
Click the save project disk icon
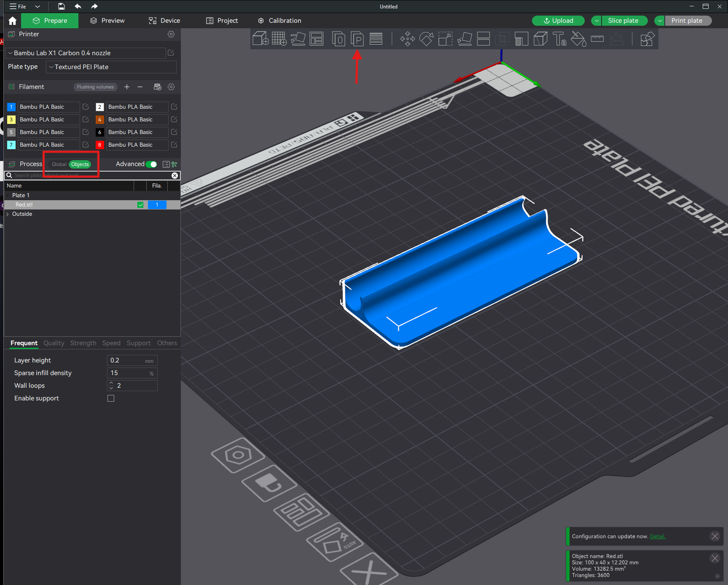(62, 6)
